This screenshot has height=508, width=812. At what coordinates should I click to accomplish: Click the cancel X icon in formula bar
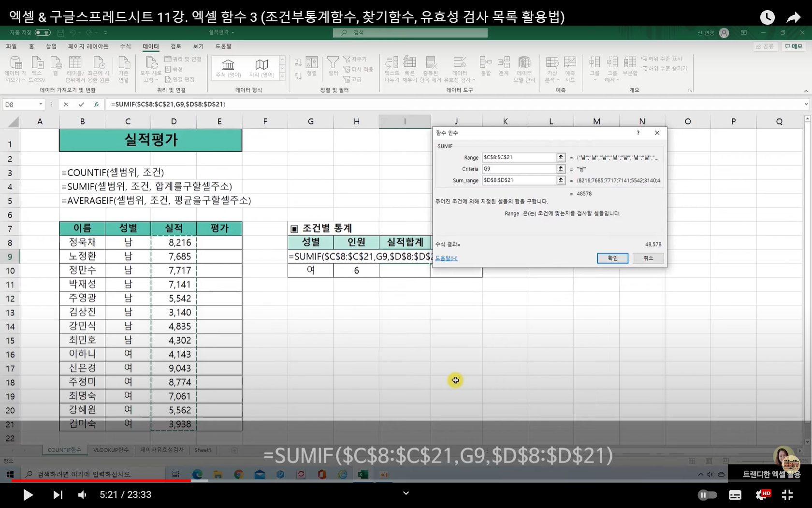point(66,104)
